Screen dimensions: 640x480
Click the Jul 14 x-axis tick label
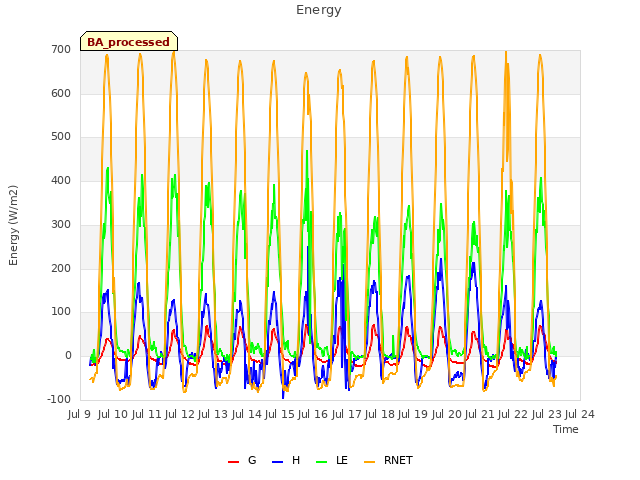246,414
